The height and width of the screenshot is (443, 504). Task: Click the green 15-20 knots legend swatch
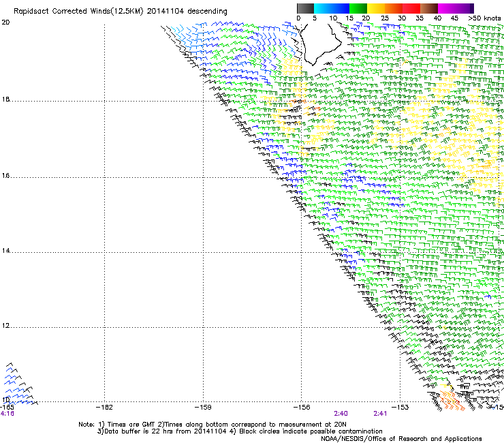click(358, 8)
